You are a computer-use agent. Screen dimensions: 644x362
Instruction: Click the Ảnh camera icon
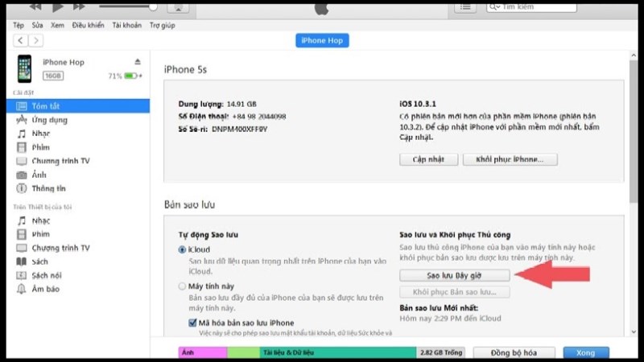click(x=22, y=175)
